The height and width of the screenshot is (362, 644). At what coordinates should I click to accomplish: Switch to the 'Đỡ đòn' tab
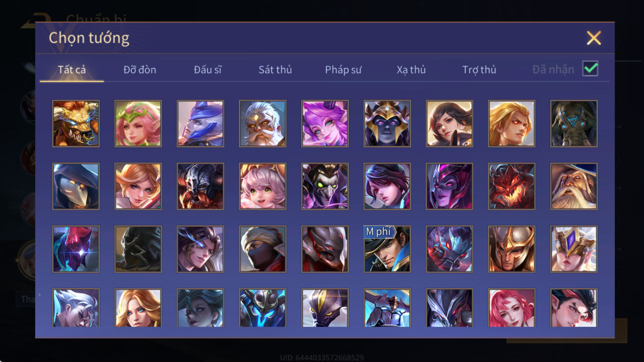coord(140,70)
